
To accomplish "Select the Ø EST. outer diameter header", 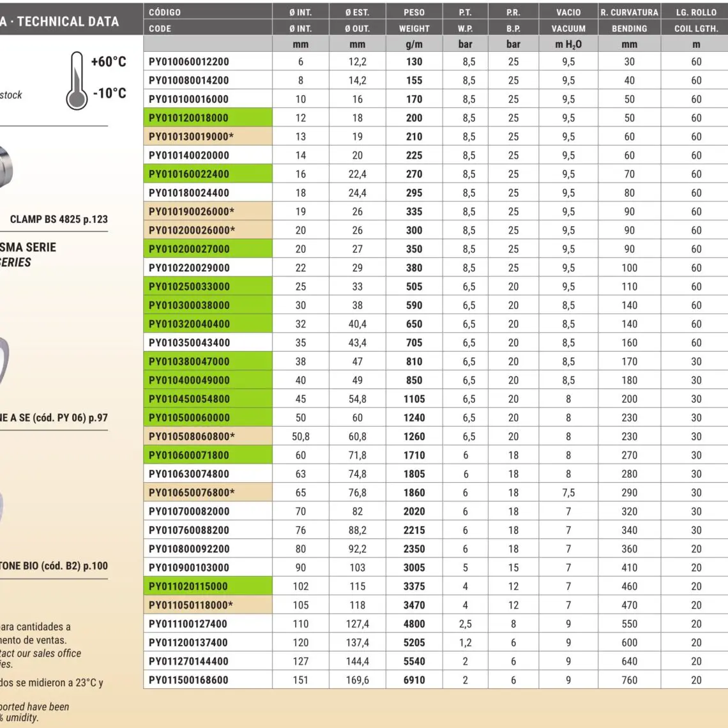I will tap(357, 12).
